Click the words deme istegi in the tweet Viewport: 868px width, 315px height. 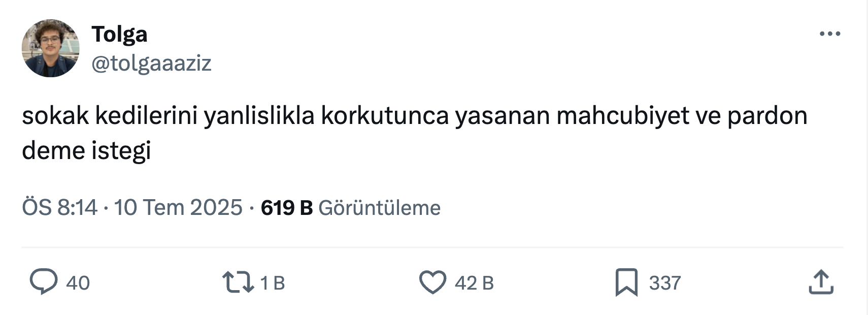tap(86, 151)
